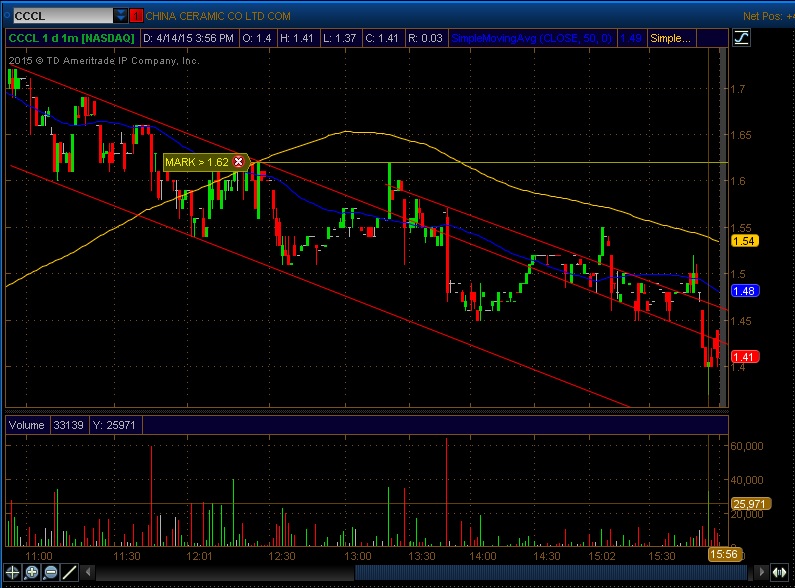Click the 13:00 time axis label
The image size is (795, 588).
[x=358, y=556]
